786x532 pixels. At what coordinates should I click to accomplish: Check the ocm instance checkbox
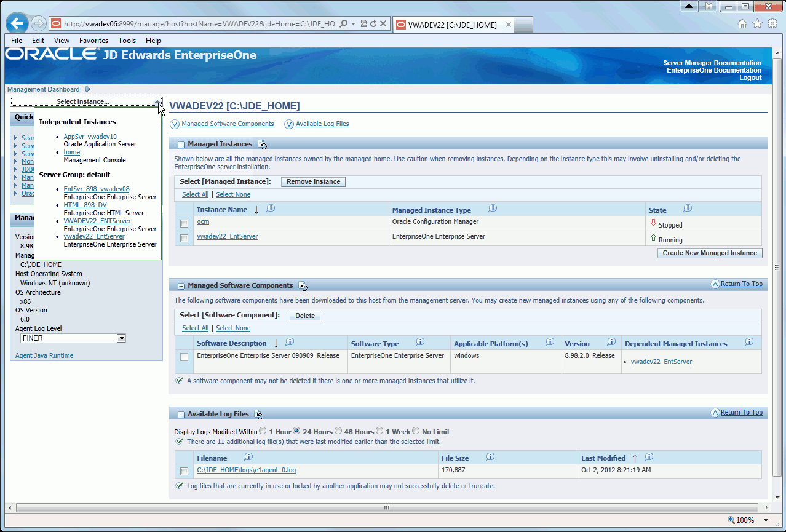click(184, 223)
